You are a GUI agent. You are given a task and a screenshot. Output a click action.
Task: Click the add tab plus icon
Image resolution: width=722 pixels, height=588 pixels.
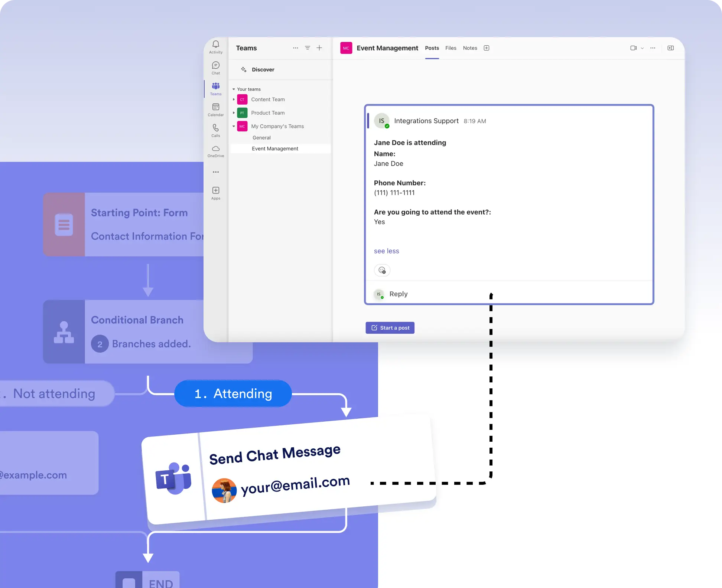(487, 48)
